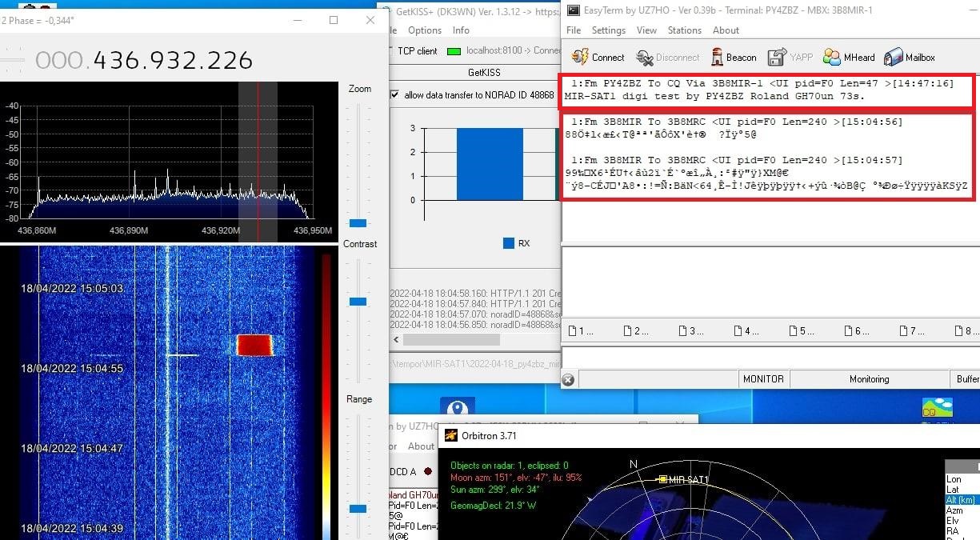Open the Options menu in GetKISS+
This screenshot has width=980, height=540.
424,30
